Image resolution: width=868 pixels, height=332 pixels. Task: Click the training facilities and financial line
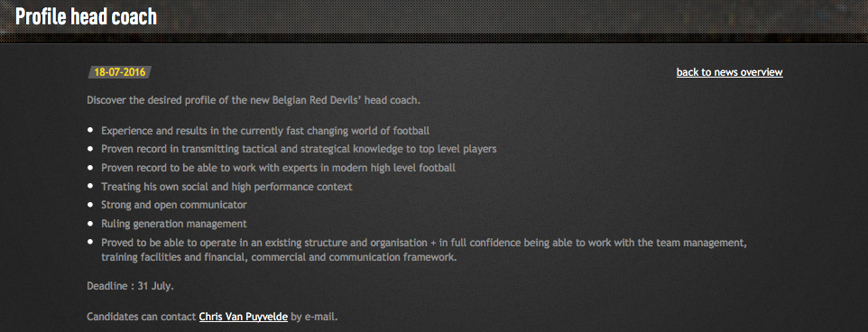(279, 257)
